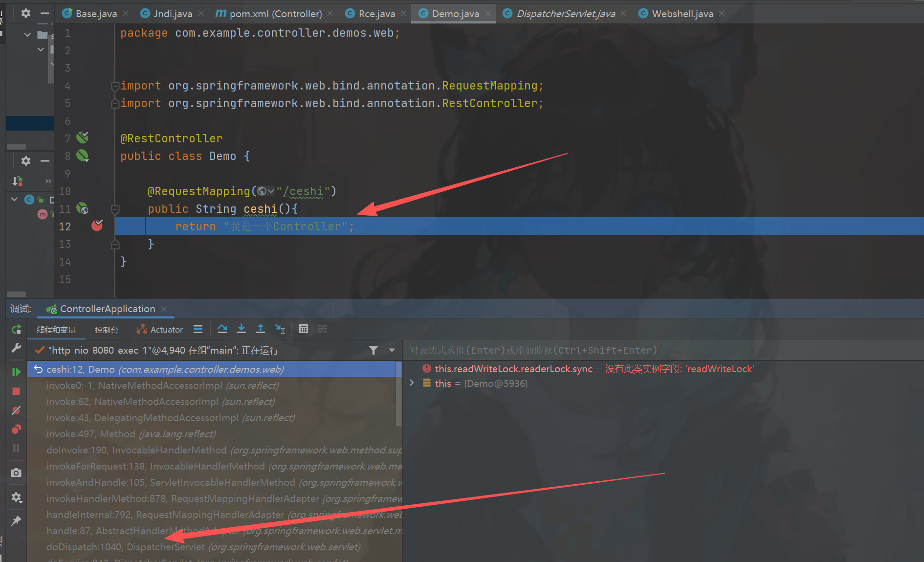Viewport: 924px width, 562px height.
Task: Click the evaluate expression input field
Action: pos(636,350)
